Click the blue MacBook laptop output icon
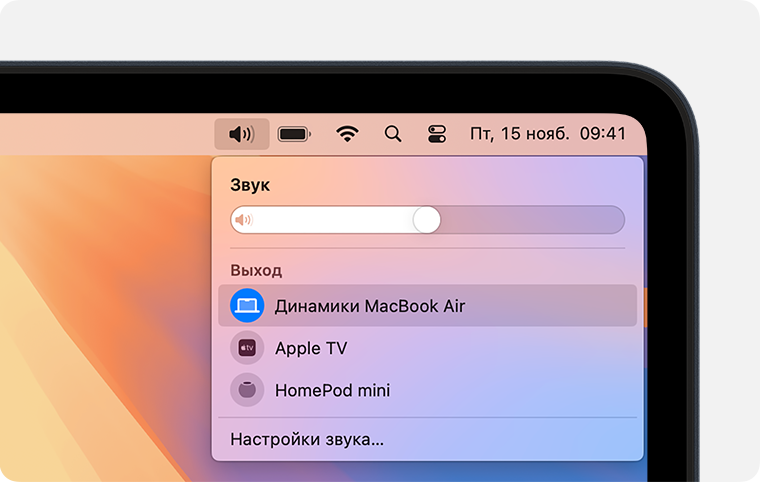This screenshot has width=760, height=482. click(x=247, y=306)
